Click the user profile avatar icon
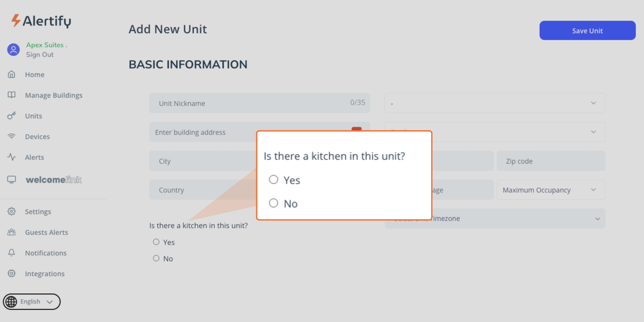This screenshot has width=644, height=322. coord(14,50)
